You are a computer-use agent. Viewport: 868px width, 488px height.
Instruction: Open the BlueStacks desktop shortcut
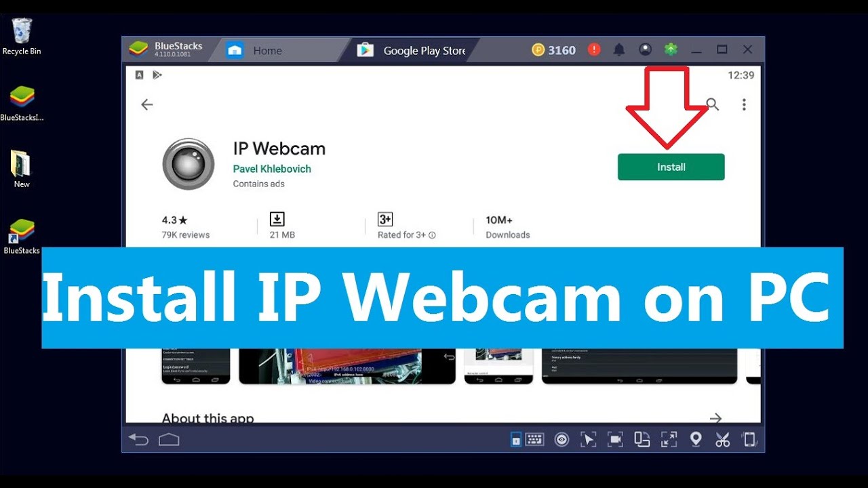tap(22, 237)
